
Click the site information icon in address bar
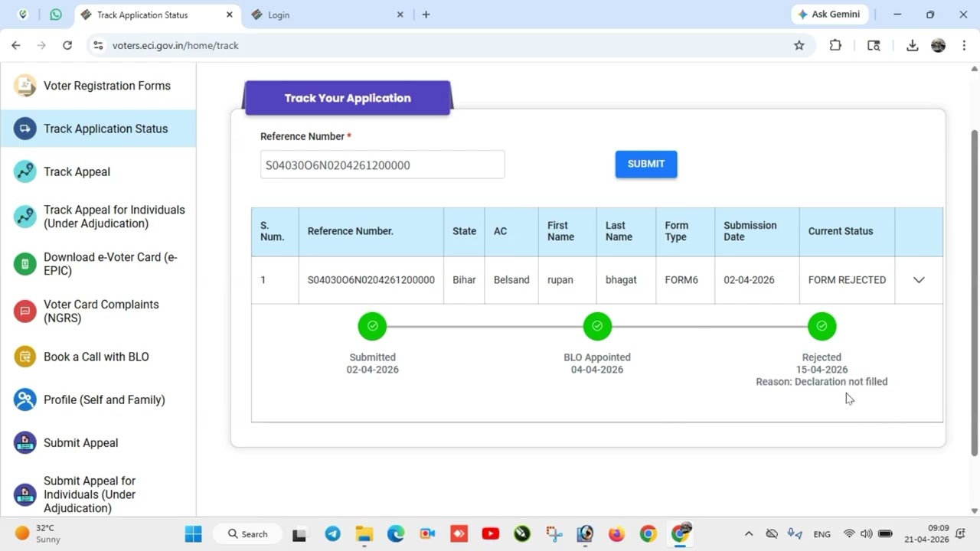pyautogui.click(x=98, y=45)
